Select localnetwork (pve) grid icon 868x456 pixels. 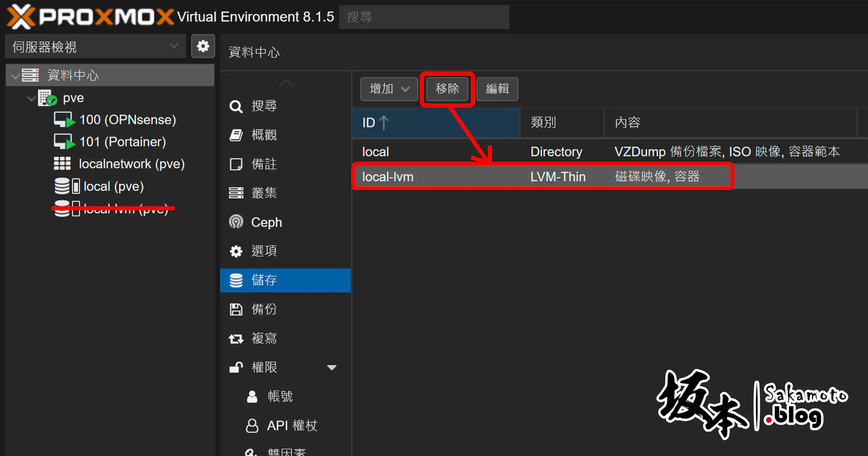(62, 164)
